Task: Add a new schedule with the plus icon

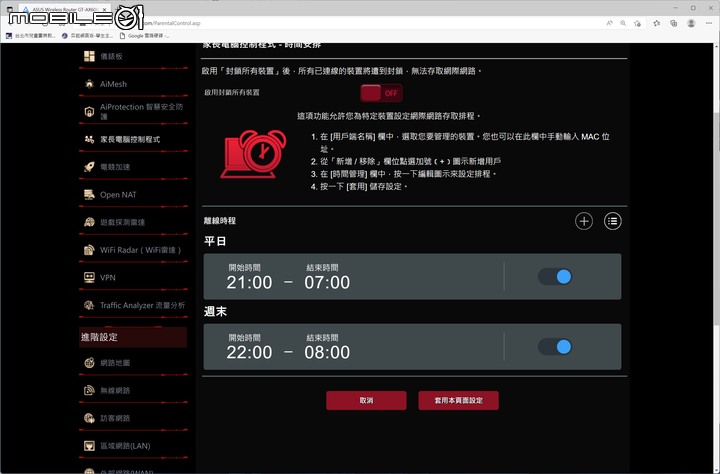Action: pos(584,221)
